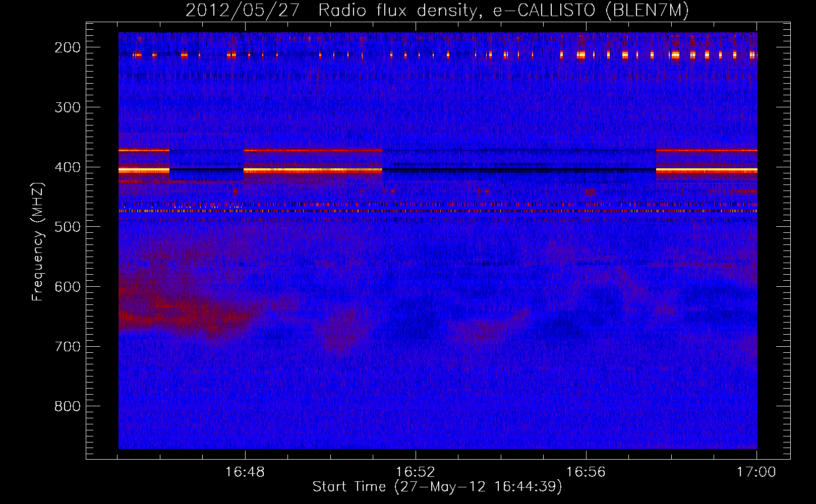Screen dimensions: 816x504
Task: Click the 800 frequency tick label
Action: (x=68, y=406)
